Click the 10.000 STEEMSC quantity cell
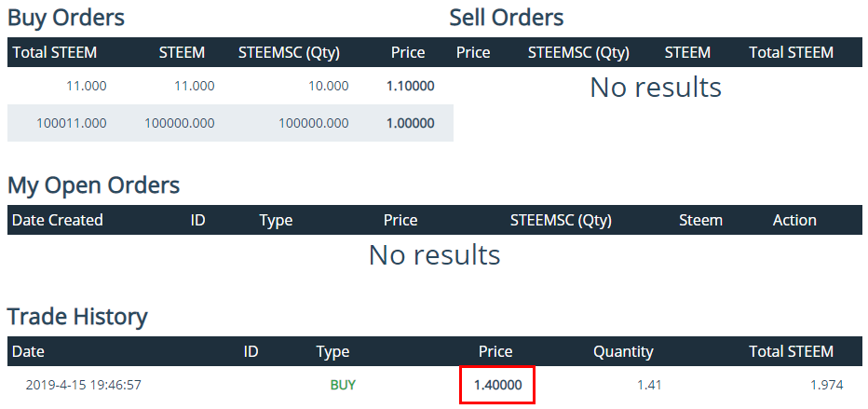 tap(330, 87)
